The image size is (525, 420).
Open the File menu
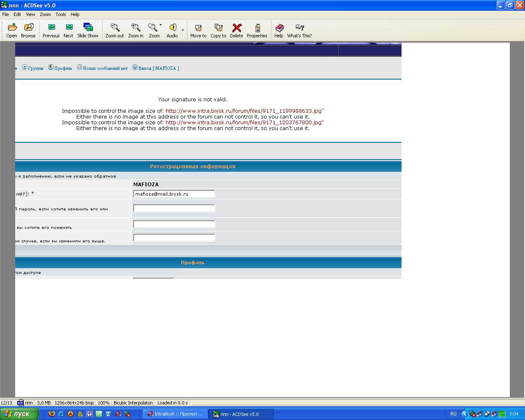click(6, 14)
